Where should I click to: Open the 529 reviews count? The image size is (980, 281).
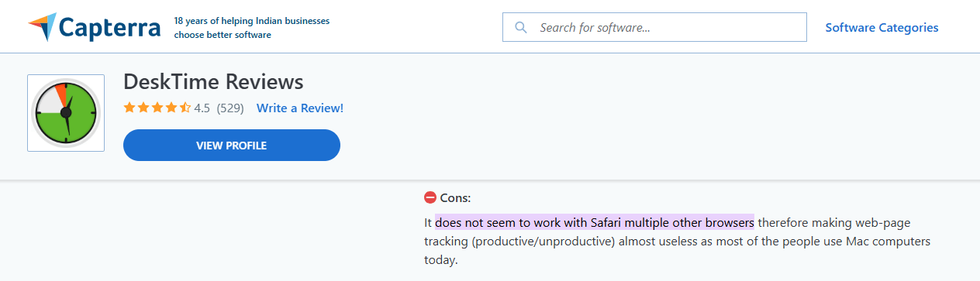tap(230, 108)
